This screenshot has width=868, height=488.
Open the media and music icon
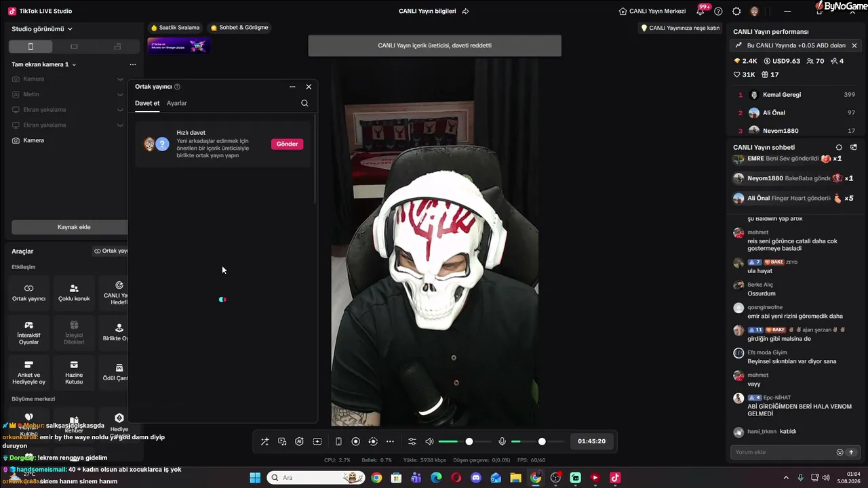282,441
